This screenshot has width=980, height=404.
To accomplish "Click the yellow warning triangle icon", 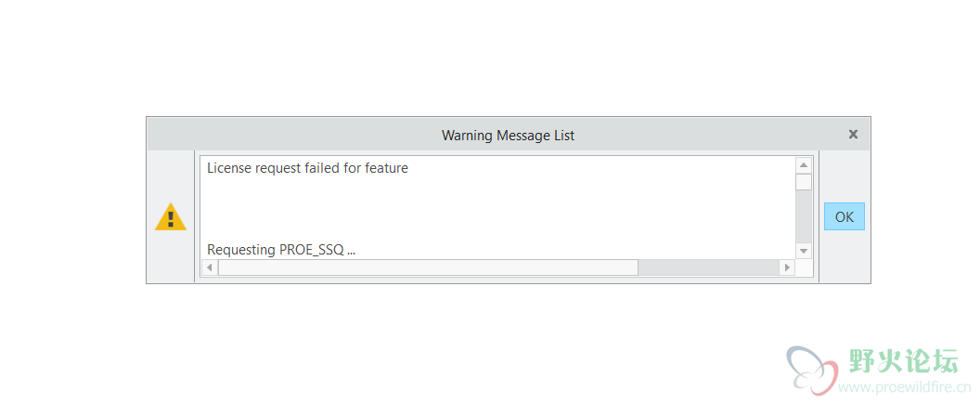I will tap(171, 217).
